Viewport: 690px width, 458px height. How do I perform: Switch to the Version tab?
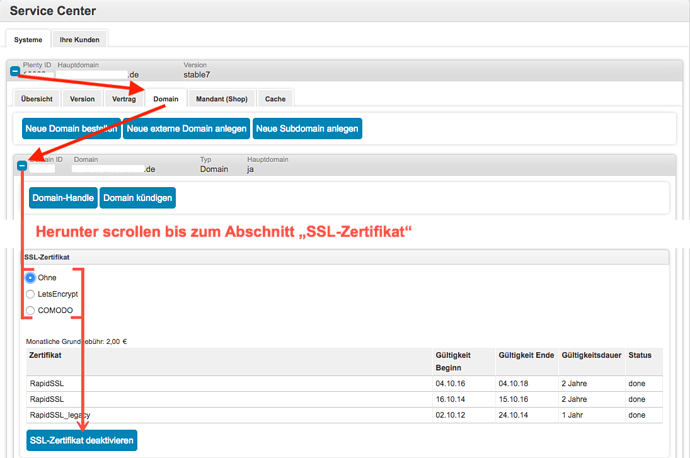pyautogui.click(x=82, y=99)
